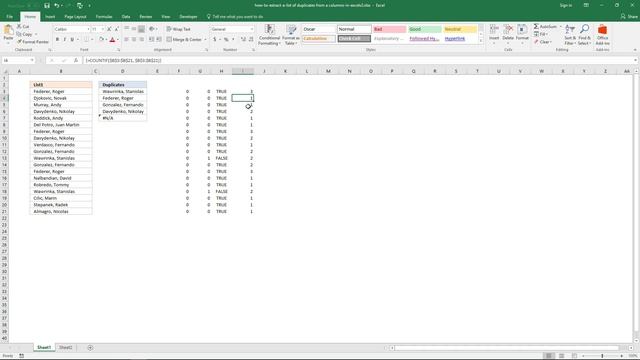
Task: Toggle bold formatting
Action: point(57,40)
